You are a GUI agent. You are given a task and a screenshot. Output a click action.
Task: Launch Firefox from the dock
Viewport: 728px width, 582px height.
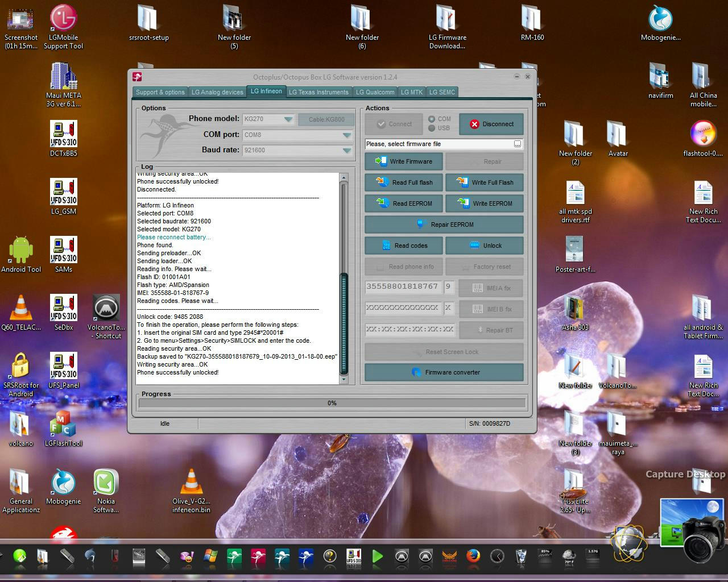click(x=473, y=556)
